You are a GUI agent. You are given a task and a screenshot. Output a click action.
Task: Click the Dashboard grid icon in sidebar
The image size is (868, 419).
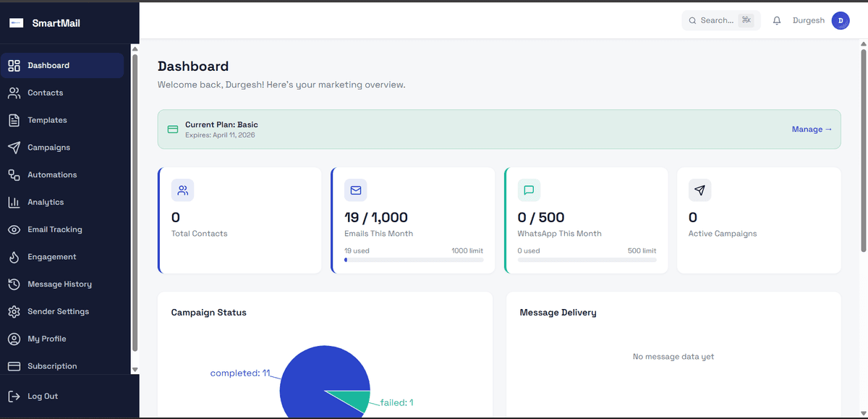pos(14,66)
